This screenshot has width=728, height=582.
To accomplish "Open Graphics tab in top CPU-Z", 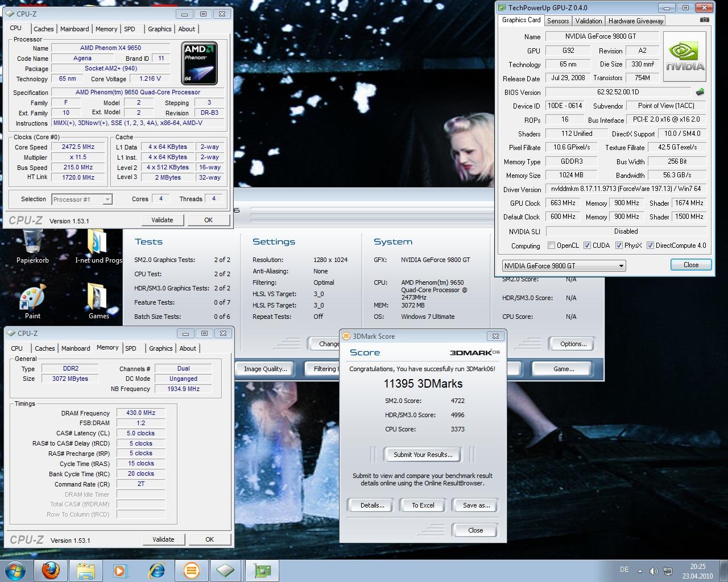I will coord(159,29).
